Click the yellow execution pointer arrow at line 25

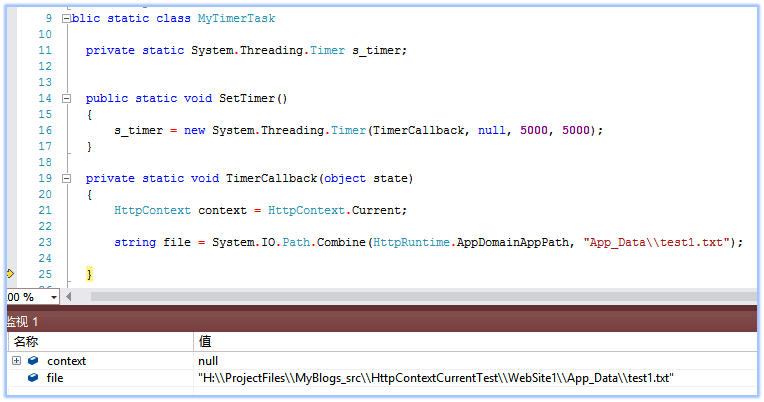click(10, 273)
